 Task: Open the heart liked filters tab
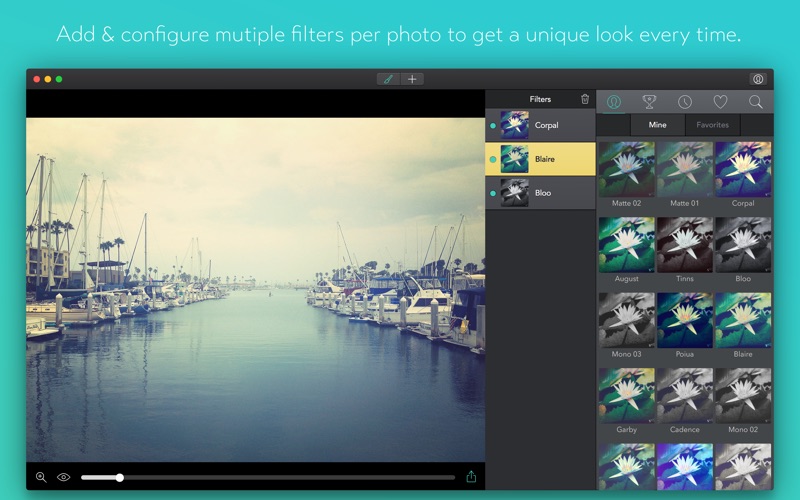pyautogui.click(x=720, y=101)
